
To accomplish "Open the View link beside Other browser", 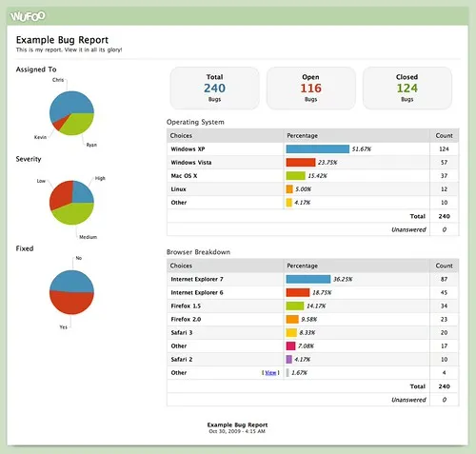I will 270,373.
